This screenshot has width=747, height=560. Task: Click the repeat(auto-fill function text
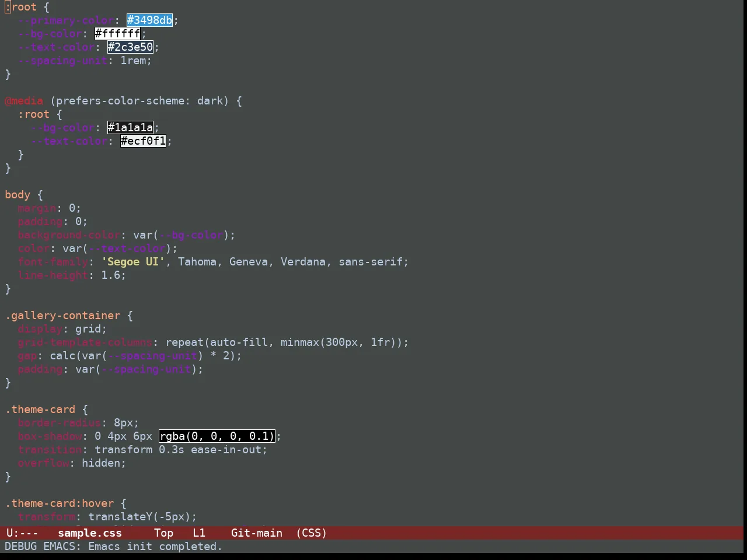point(217,342)
